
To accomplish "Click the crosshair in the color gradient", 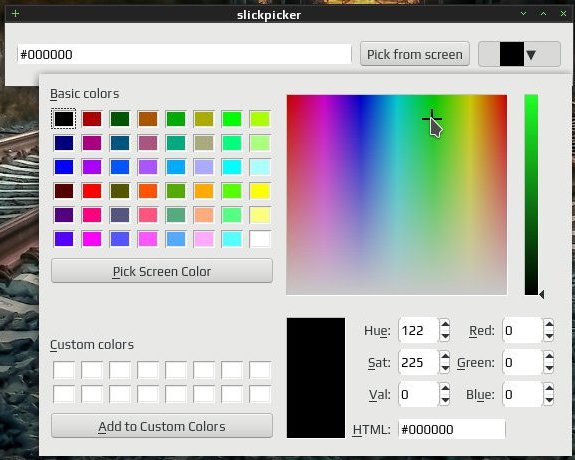I will [x=432, y=118].
